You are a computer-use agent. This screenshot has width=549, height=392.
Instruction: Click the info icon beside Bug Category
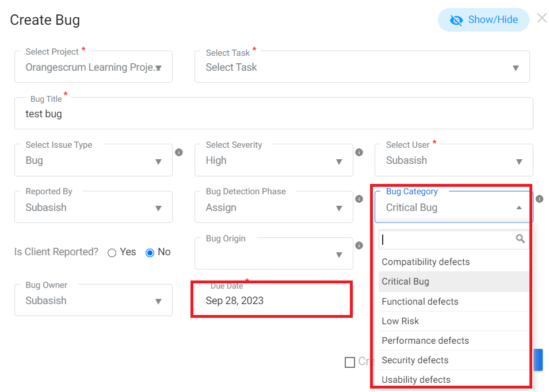pyautogui.click(x=540, y=199)
